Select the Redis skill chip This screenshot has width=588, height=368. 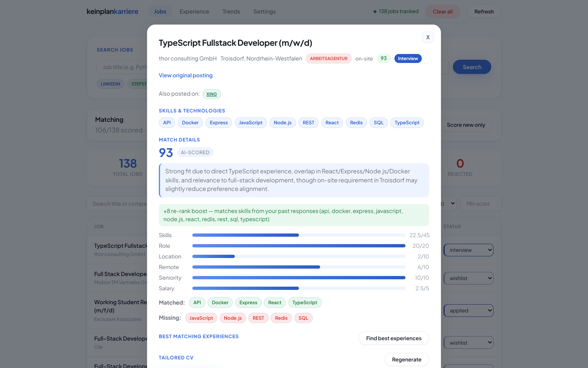(x=356, y=123)
